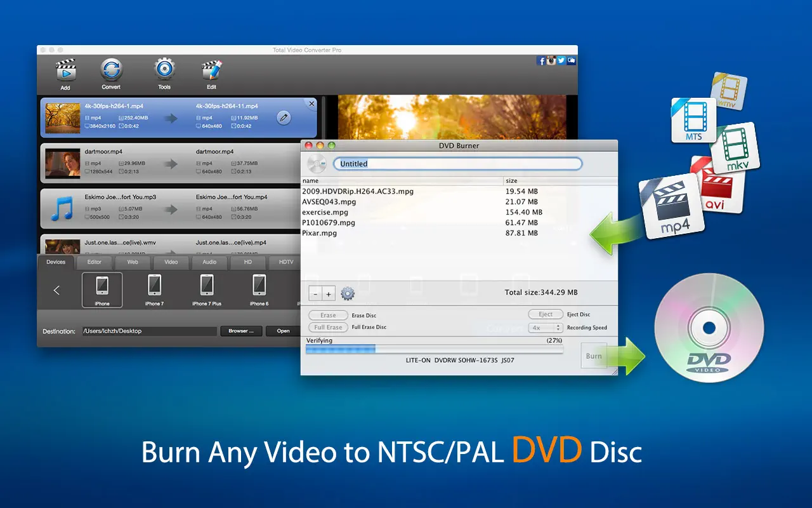Click the Browser... button next to Destination
The height and width of the screenshot is (508, 812).
[241, 331]
